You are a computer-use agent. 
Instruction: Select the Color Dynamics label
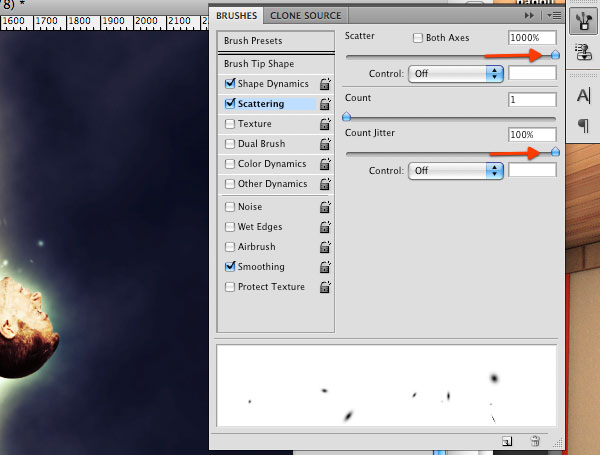[x=272, y=164]
